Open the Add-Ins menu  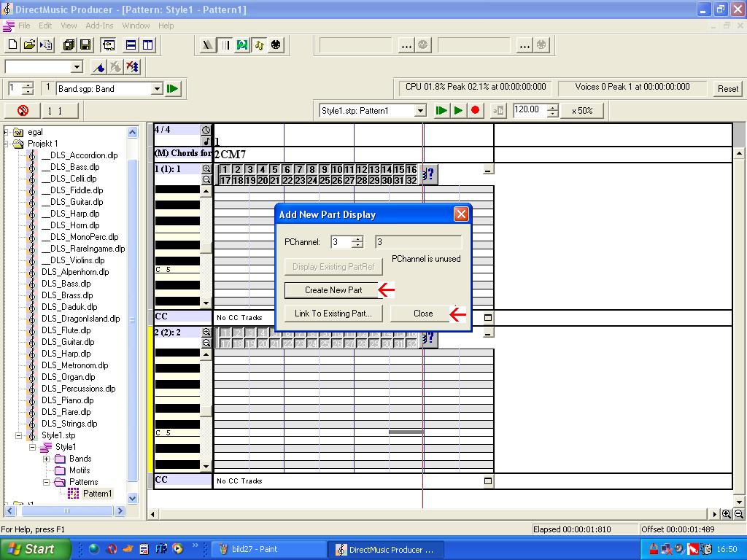pyautogui.click(x=99, y=26)
